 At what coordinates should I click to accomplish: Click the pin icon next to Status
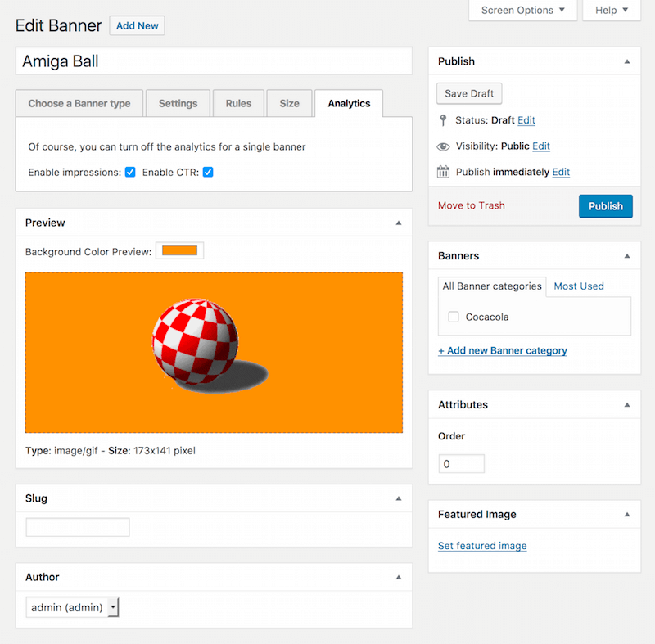coord(443,120)
